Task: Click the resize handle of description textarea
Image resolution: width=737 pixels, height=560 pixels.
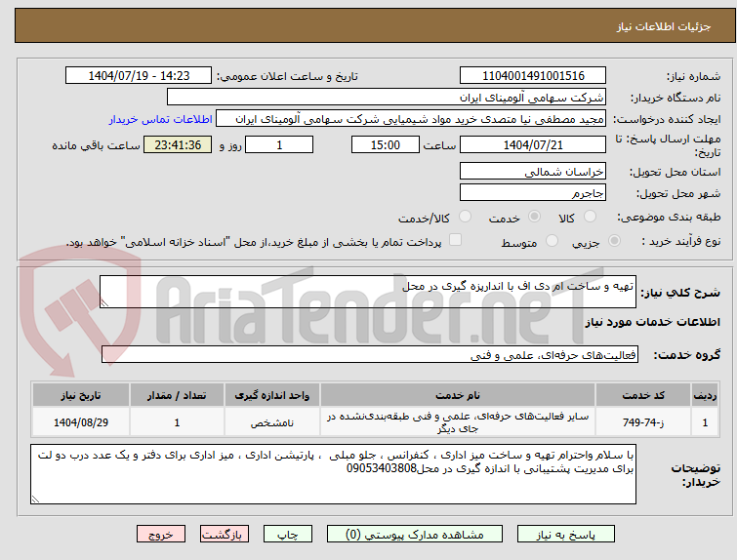Action: tap(104, 303)
